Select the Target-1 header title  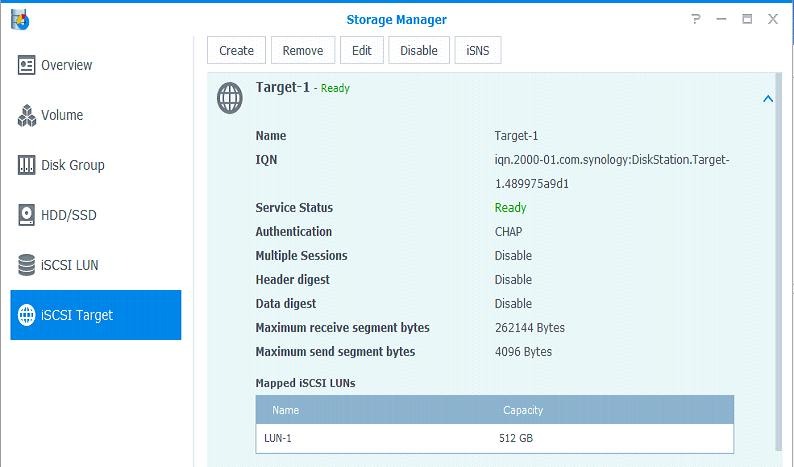tap(282, 87)
